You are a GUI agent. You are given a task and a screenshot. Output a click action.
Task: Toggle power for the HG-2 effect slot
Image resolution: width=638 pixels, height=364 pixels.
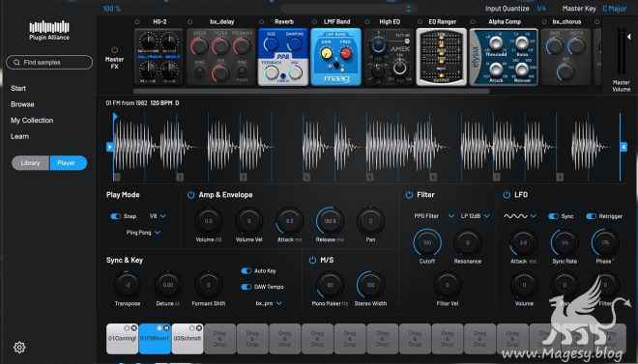pos(137,21)
